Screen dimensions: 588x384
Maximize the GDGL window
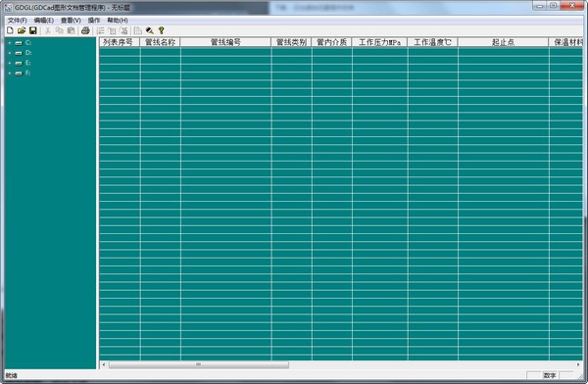tap(553, 6)
